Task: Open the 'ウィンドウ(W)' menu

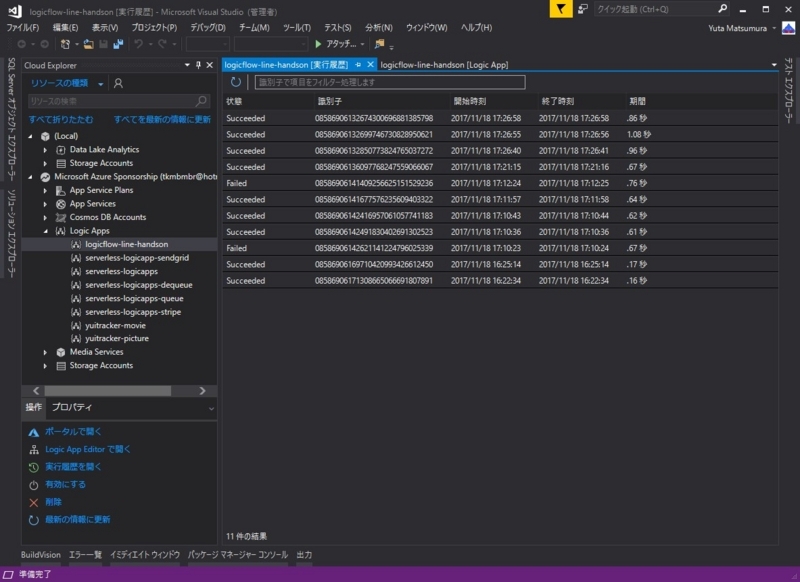Action: coord(427,28)
